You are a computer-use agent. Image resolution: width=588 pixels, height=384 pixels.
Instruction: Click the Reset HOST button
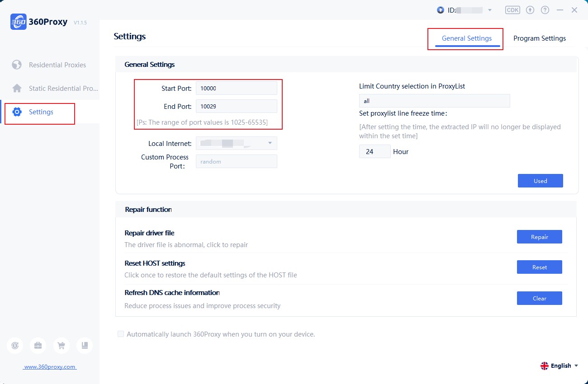540,267
